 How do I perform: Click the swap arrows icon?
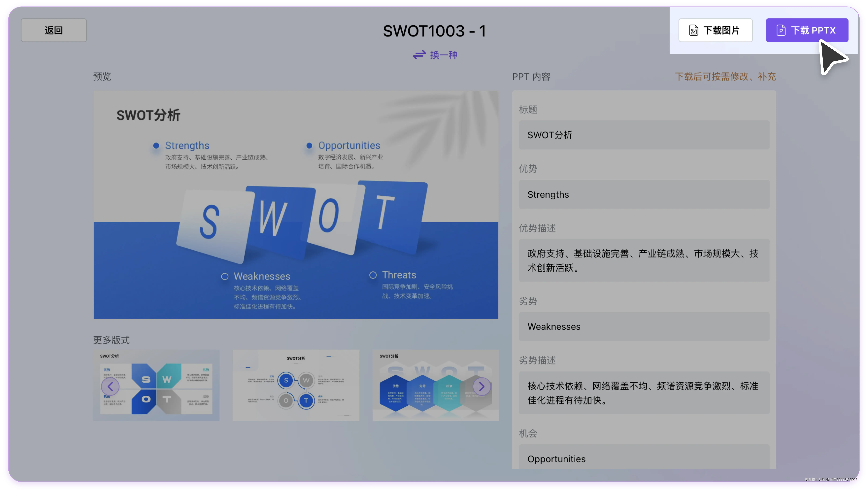coord(419,55)
